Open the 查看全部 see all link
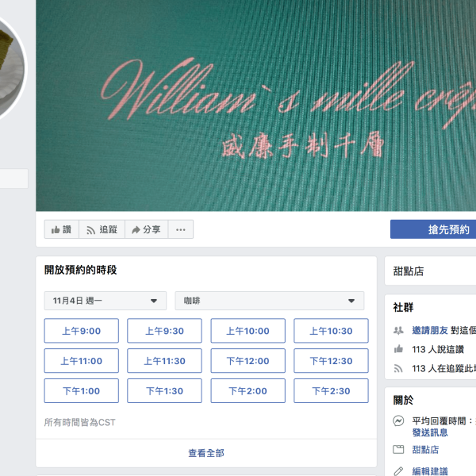476x476 pixels. (x=206, y=453)
